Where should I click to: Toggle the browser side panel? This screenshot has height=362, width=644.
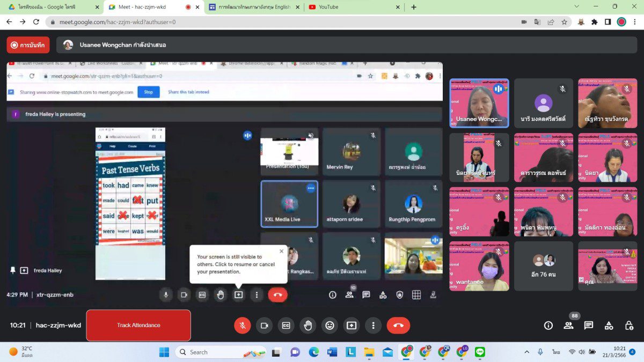608,22
